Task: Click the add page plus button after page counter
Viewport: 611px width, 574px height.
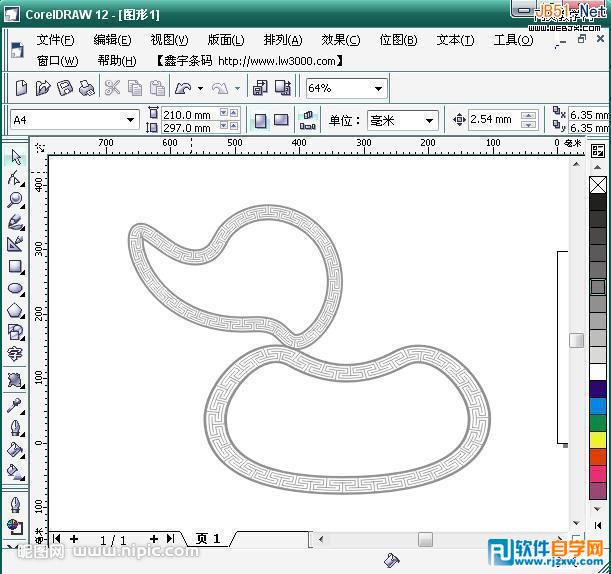Action: [154, 539]
